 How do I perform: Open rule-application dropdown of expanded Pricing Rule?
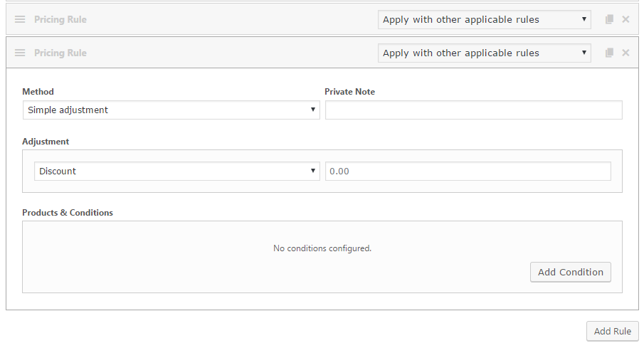(484, 53)
